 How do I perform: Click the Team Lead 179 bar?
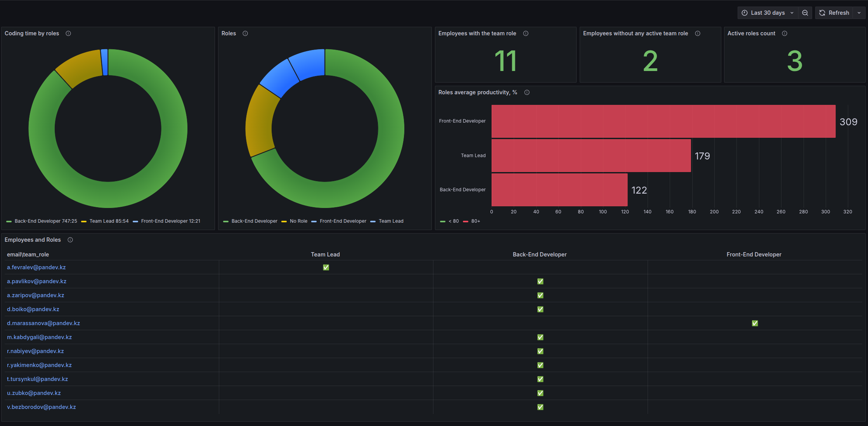click(591, 156)
